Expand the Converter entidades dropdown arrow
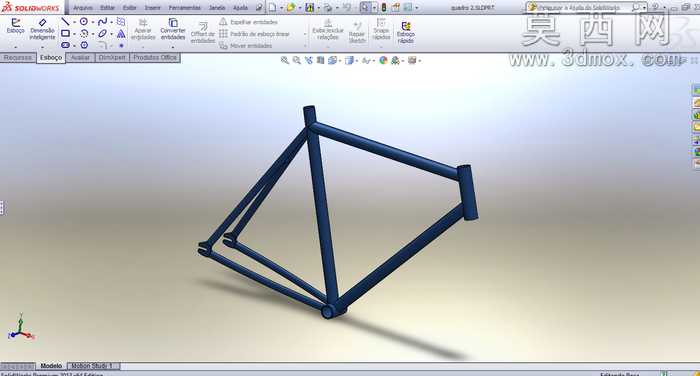700x376 pixels. tap(173, 46)
